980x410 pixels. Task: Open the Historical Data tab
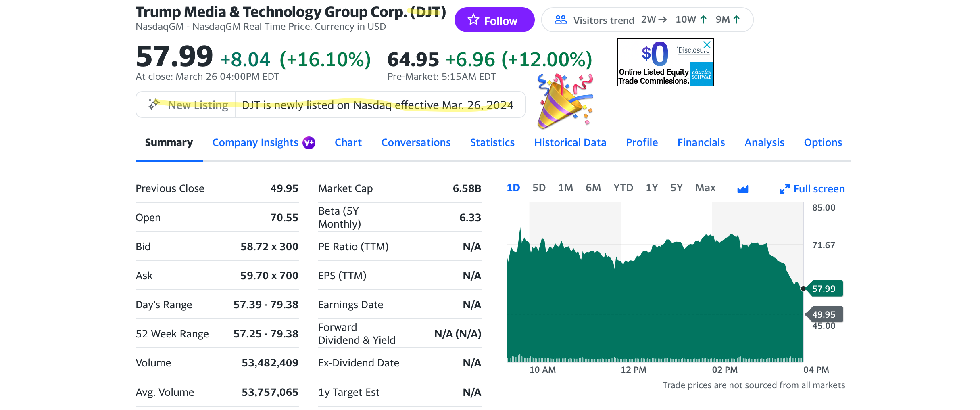[x=570, y=142]
